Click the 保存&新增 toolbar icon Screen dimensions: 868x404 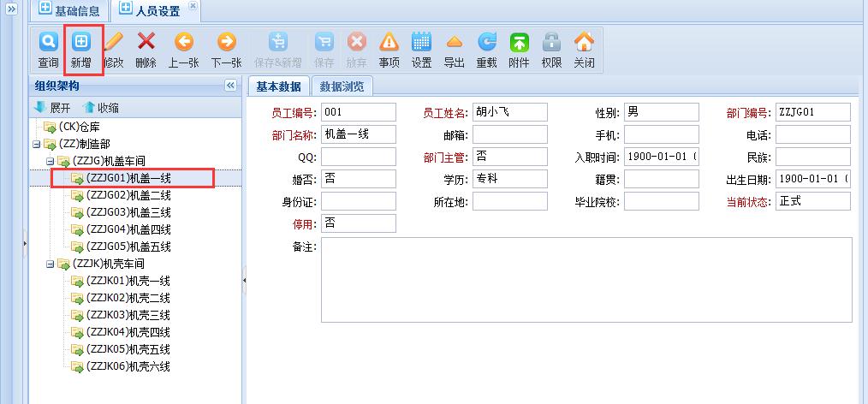[278, 41]
